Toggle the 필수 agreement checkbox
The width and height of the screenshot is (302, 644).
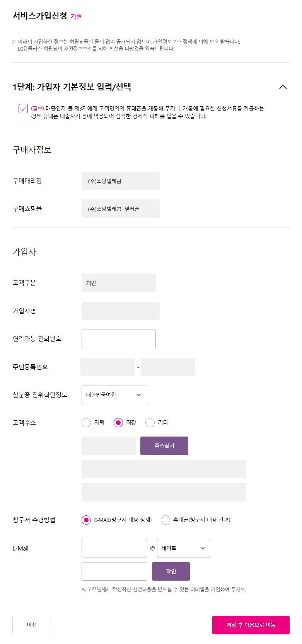click(23, 109)
